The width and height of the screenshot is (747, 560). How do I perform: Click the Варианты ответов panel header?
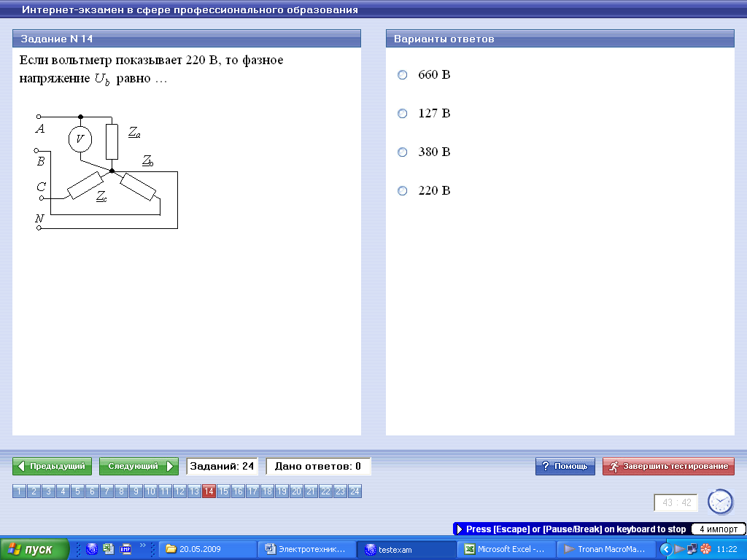click(x=560, y=39)
